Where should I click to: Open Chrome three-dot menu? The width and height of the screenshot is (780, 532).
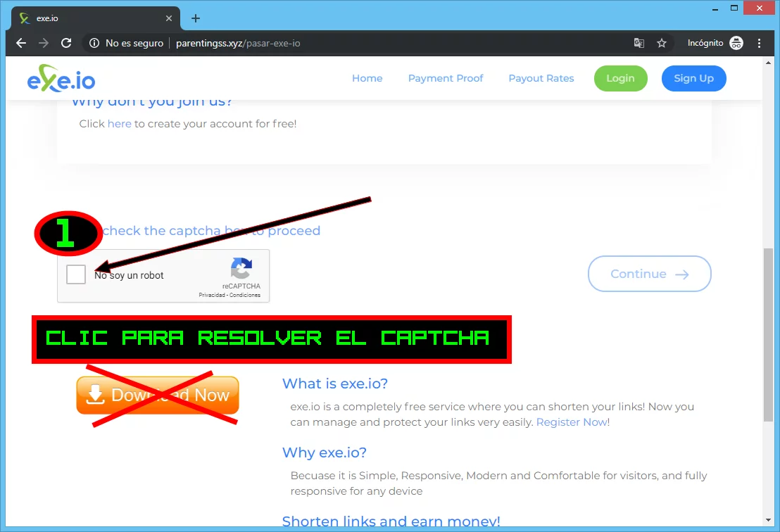point(759,43)
